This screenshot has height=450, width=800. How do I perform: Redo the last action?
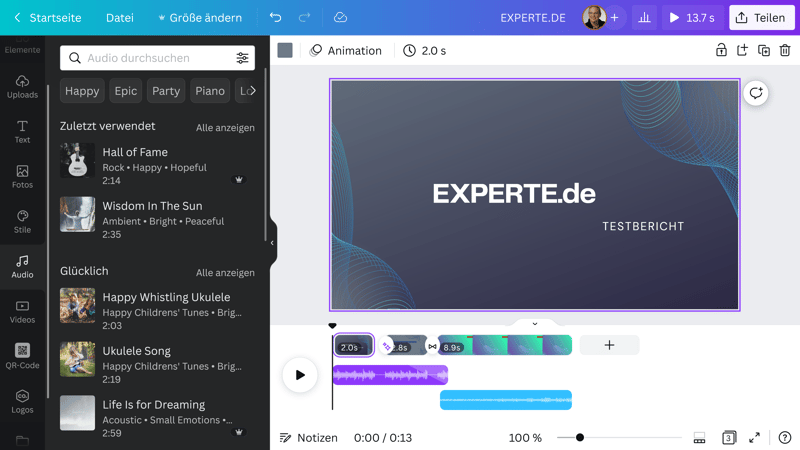[x=304, y=17]
